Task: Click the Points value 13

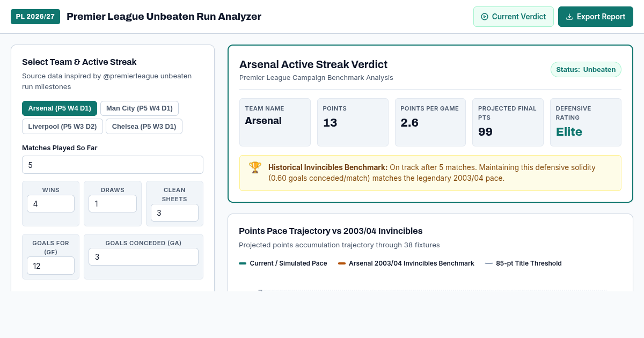Action: pyautogui.click(x=330, y=123)
